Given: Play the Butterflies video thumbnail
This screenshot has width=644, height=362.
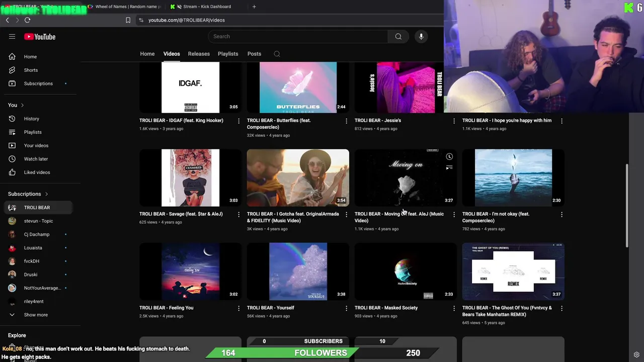Looking at the screenshot, I should (298, 87).
